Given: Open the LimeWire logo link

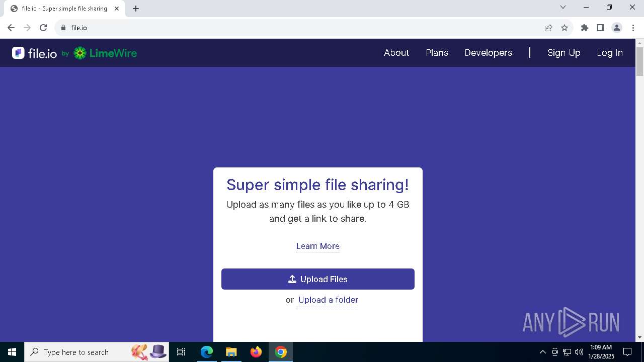Looking at the screenshot, I should coord(105,53).
